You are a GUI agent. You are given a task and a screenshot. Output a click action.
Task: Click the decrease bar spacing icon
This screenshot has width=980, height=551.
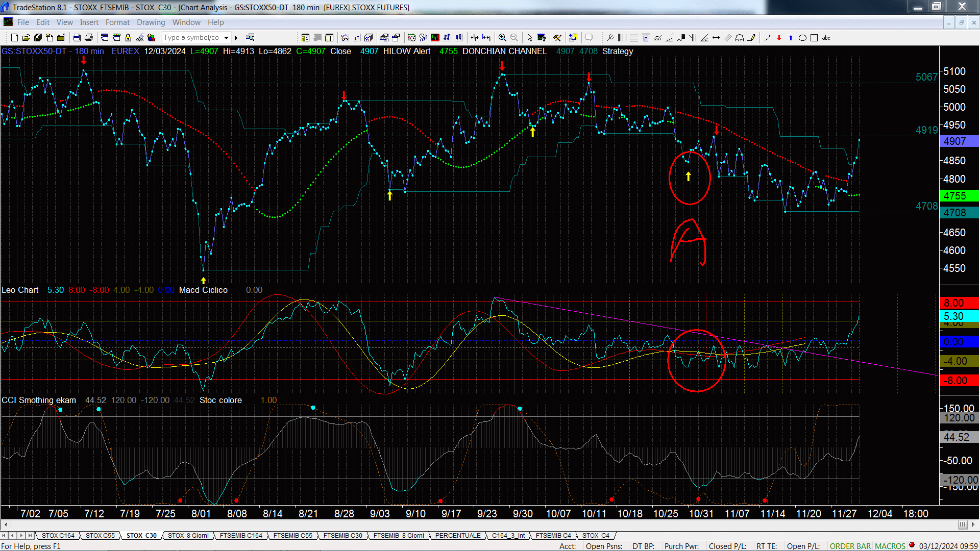(475, 38)
